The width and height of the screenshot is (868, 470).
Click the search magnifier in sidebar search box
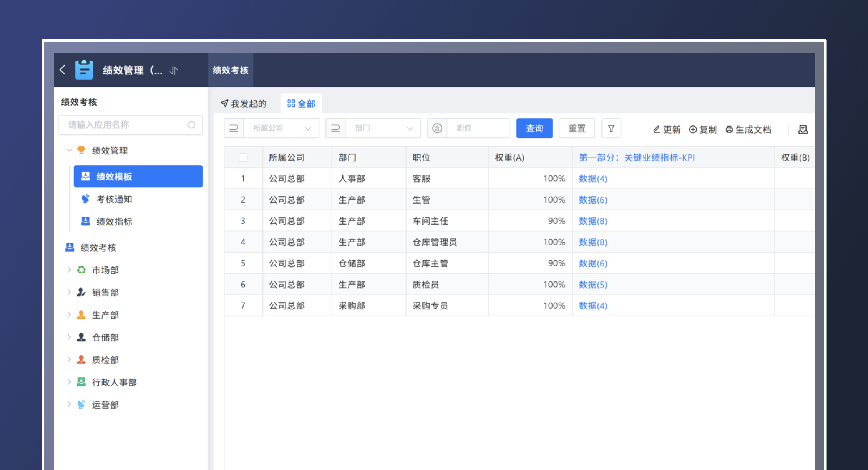[191, 125]
